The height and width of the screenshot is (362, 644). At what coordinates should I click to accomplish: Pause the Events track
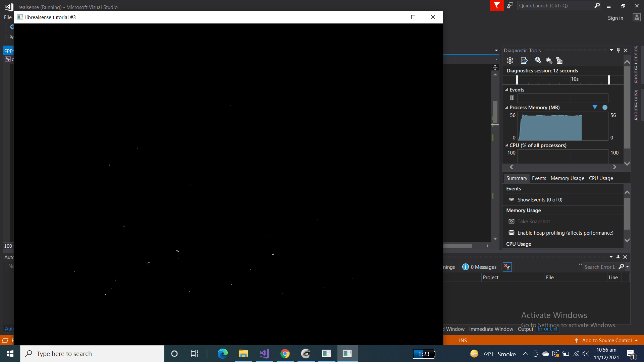point(512,98)
